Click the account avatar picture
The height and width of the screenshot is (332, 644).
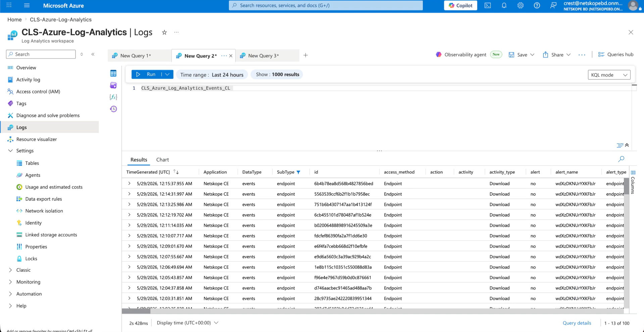pos(633,5)
